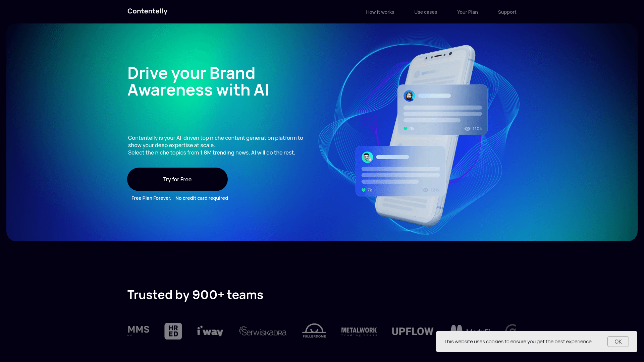Open the Use cases menu item
Screen dimensions: 644x362
426,12
